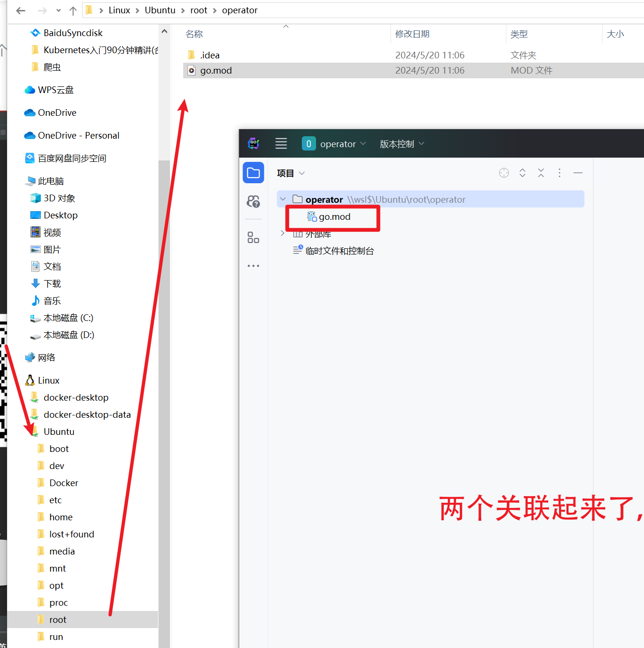Open 版本控制 dropdown in GoLand
644x648 pixels.
click(x=402, y=143)
